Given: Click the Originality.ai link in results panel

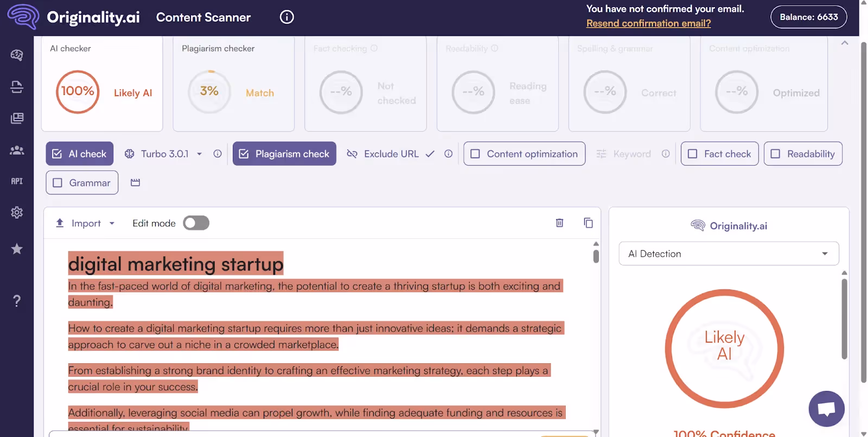Looking at the screenshot, I should (729, 226).
